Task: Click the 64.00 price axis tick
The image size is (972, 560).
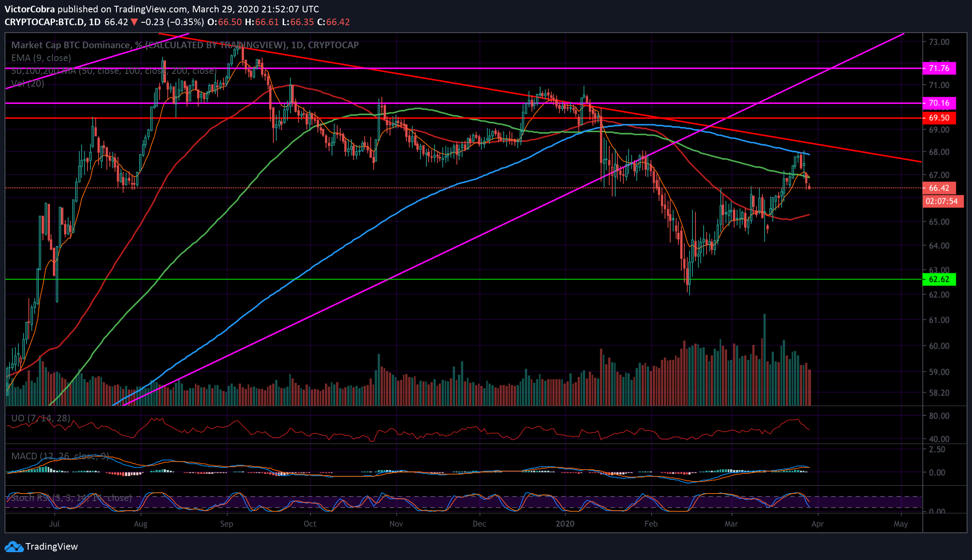Action: click(x=939, y=245)
